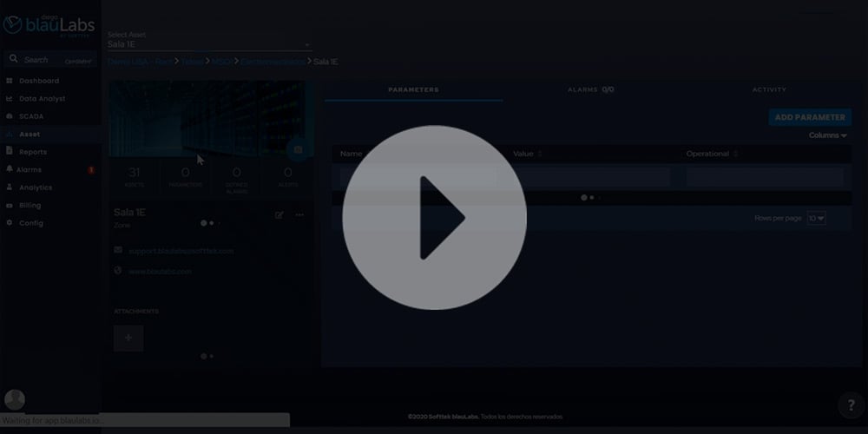Screen dimensions: 868x434
Task: Open the Config settings item
Action: 30,223
